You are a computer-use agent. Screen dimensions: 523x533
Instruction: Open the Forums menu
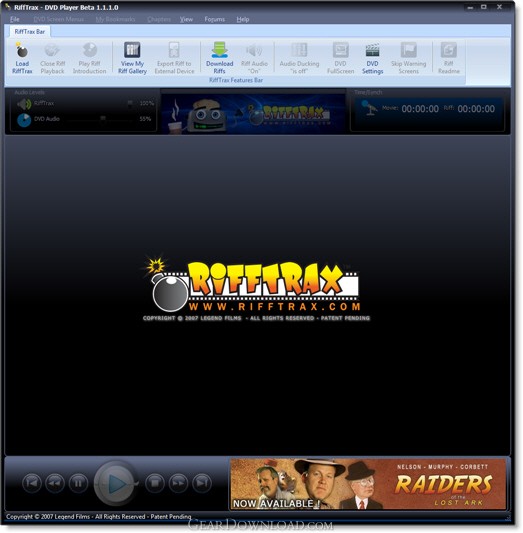214,19
